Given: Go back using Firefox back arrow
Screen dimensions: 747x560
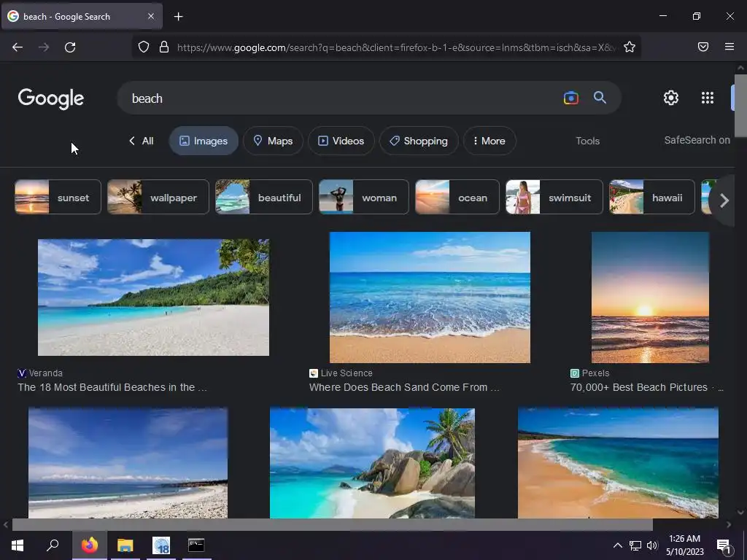Looking at the screenshot, I should tap(18, 47).
